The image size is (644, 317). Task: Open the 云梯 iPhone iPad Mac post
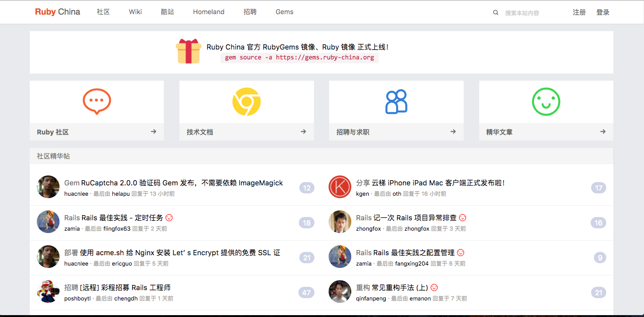pyautogui.click(x=438, y=183)
